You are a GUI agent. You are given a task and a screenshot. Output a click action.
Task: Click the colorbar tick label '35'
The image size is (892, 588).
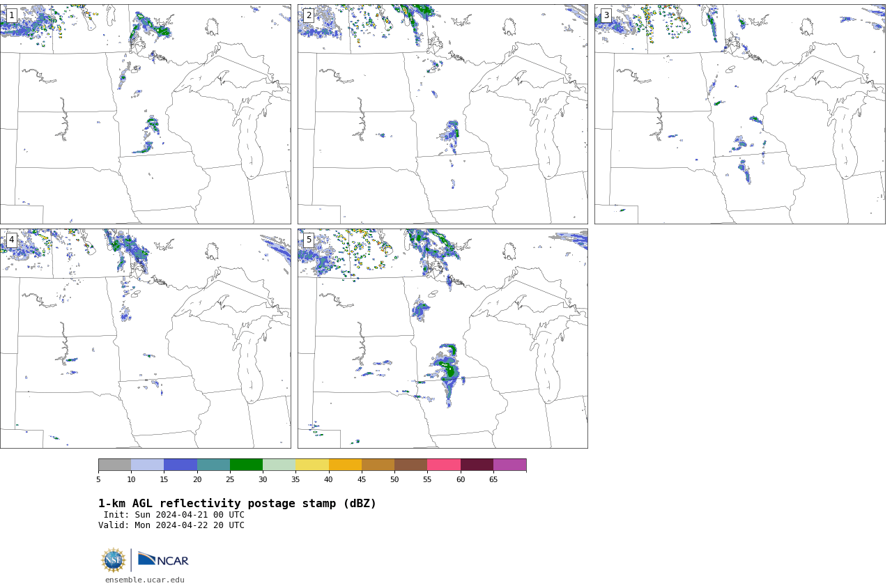coord(295,479)
